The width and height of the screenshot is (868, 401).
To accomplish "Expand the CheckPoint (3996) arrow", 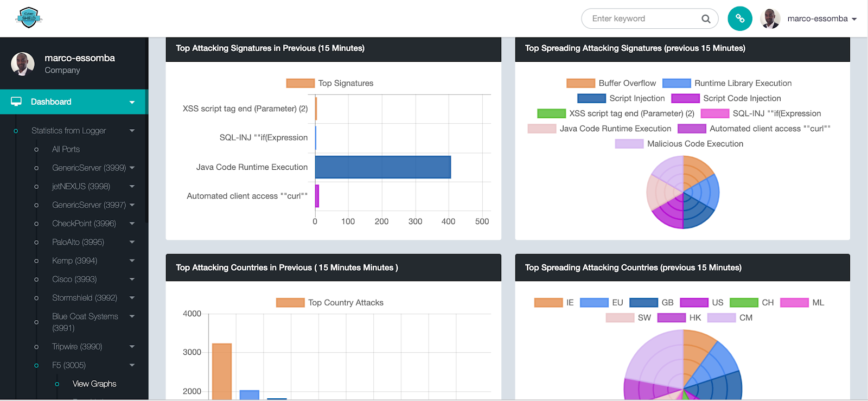I will point(132,224).
